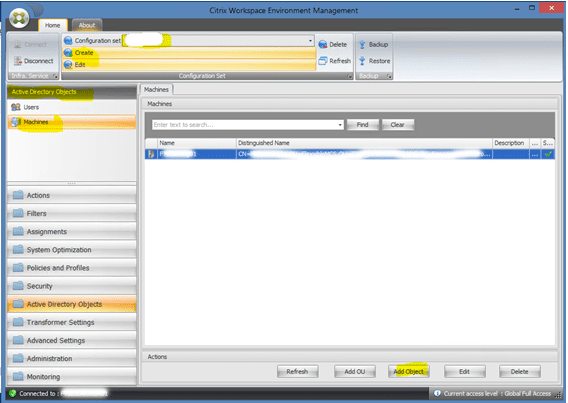Click Create configuration set
568x403 pixels.
189,53
